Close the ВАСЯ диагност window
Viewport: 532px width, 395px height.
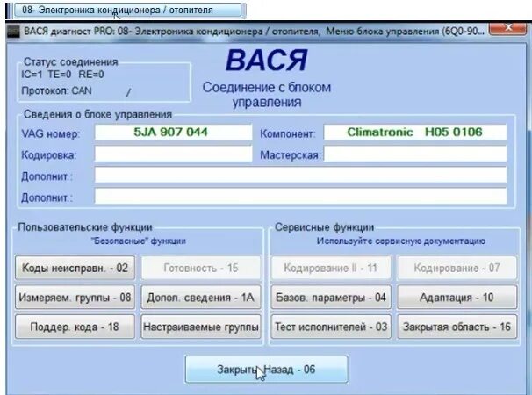coord(508,28)
